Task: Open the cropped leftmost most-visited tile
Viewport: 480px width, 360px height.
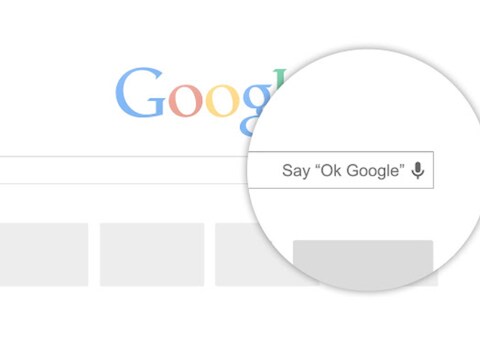Action: [x=44, y=255]
